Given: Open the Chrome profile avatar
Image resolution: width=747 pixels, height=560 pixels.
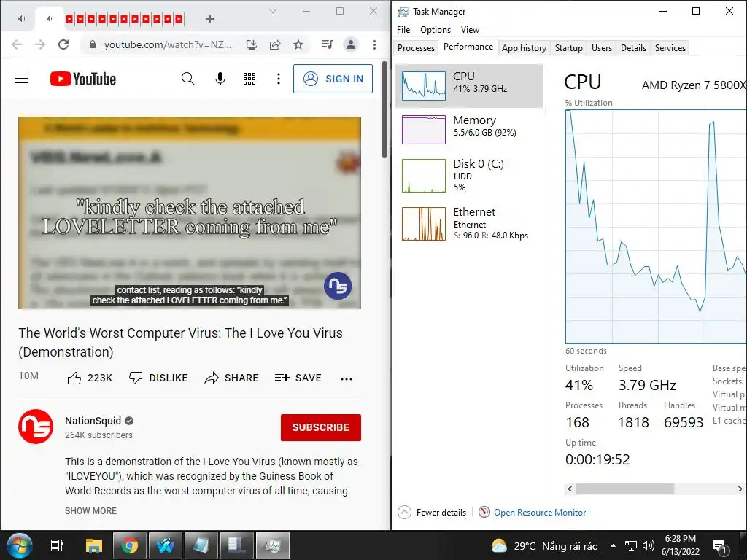Looking at the screenshot, I should 351,44.
